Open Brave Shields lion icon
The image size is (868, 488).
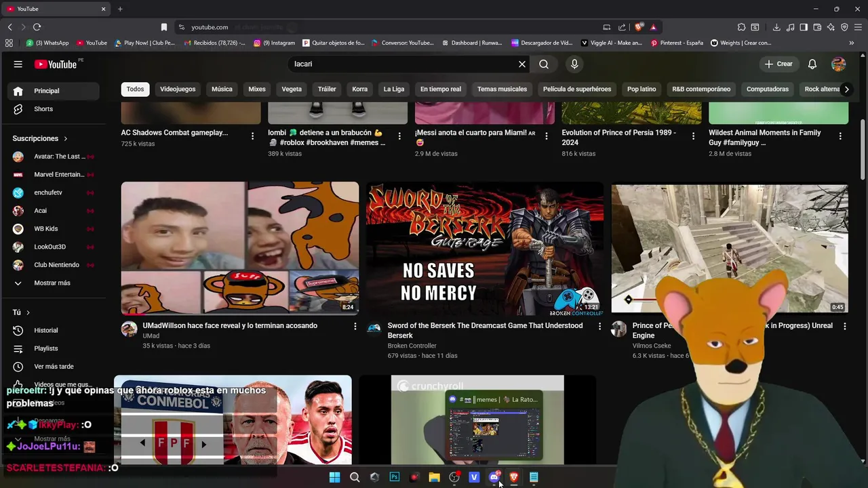[639, 27]
